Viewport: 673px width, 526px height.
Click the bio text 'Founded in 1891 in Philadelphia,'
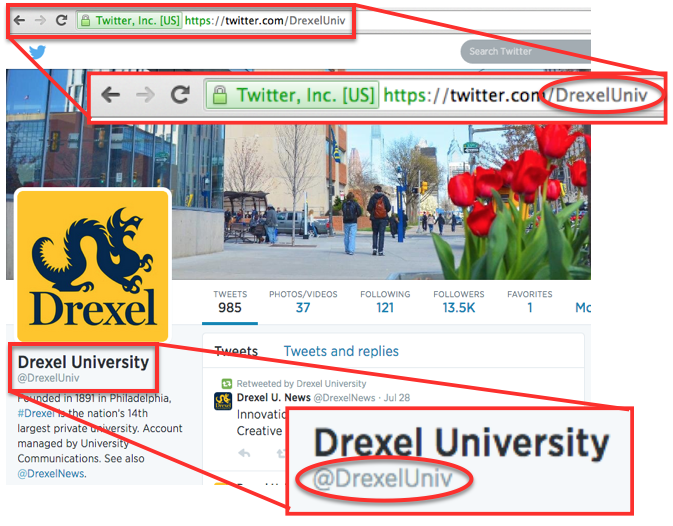(94, 399)
